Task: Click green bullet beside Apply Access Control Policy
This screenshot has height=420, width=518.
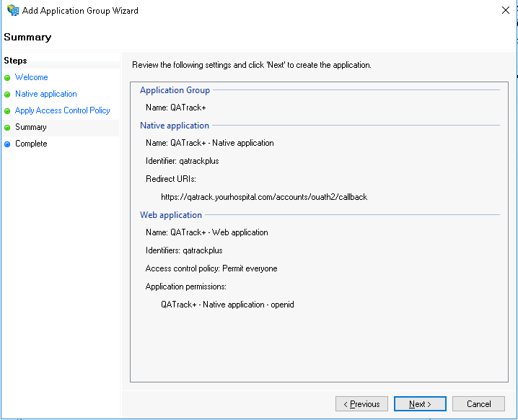Action: tap(7, 111)
